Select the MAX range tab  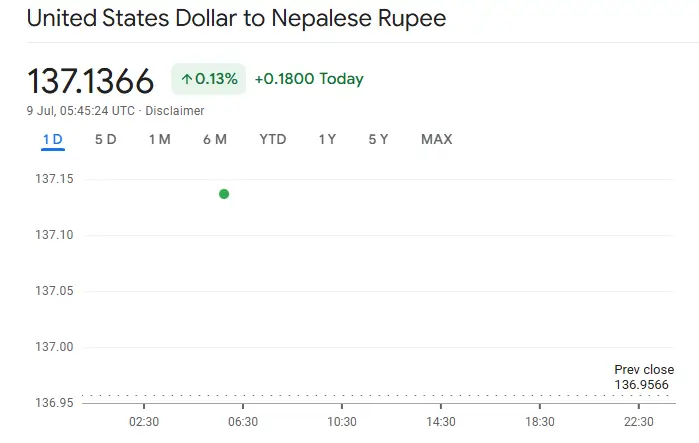(x=436, y=139)
